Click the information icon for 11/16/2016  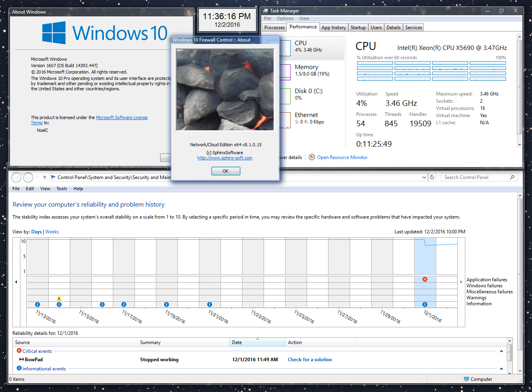point(102,304)
